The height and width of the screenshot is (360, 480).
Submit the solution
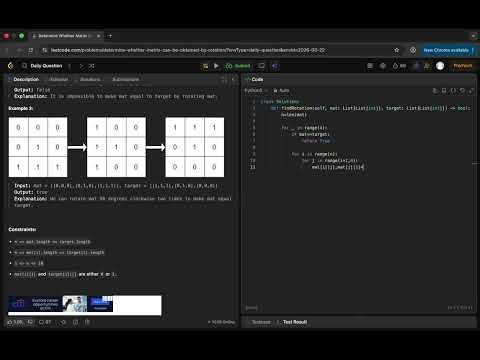click(238, 66)
